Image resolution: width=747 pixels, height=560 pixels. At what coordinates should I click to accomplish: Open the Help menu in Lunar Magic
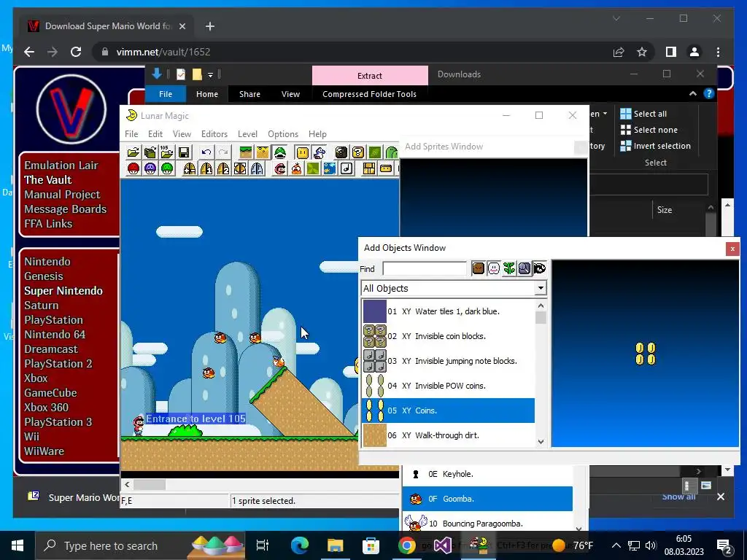click(x=318, y=134)
